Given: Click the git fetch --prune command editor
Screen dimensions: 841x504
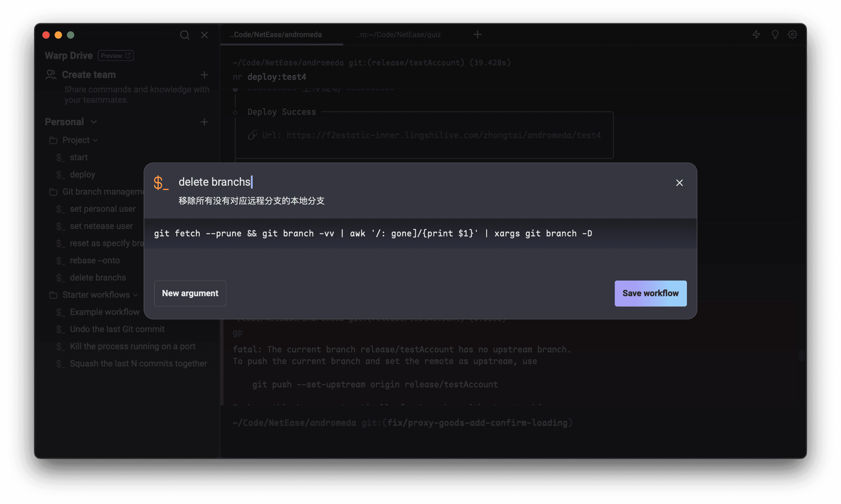Looking at the screenshot, I should (x=420, y=234).
